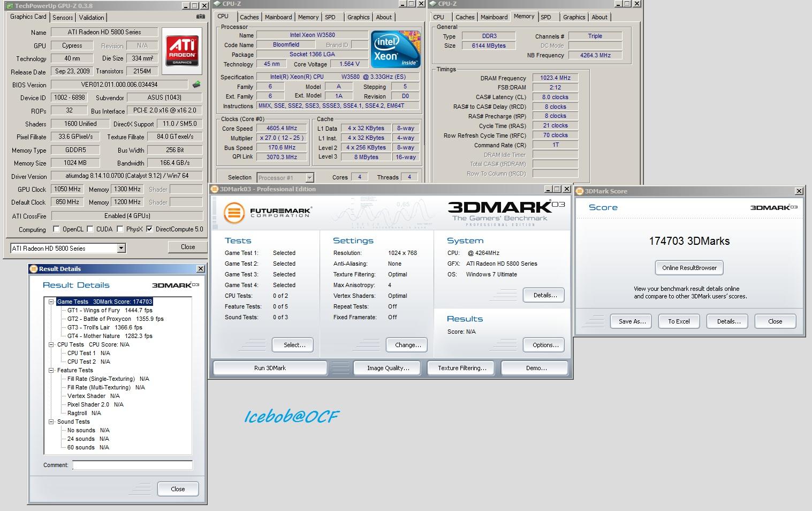
Task: Click the Run 3DMark button
Action: point(270,368)
